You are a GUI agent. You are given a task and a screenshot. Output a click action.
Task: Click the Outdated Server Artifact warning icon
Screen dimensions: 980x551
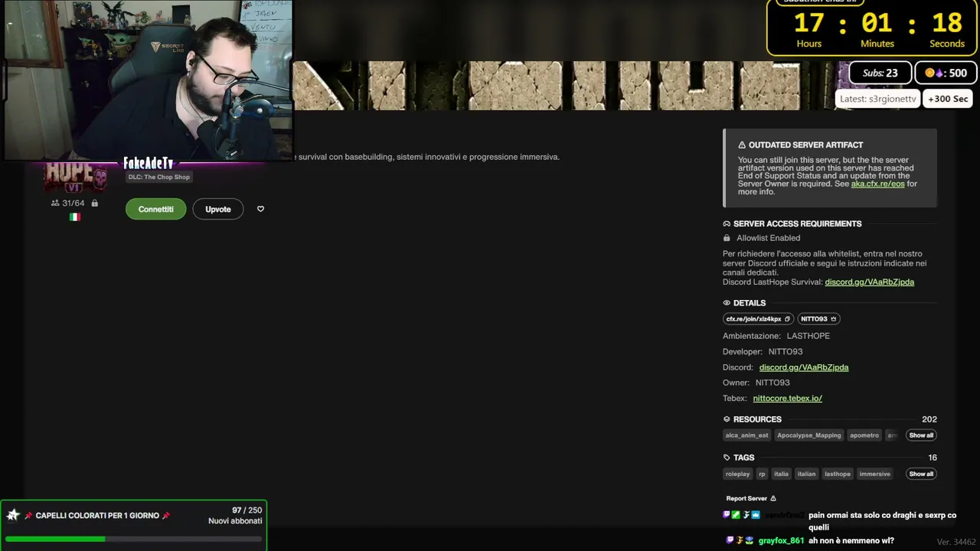click(742, 145)
